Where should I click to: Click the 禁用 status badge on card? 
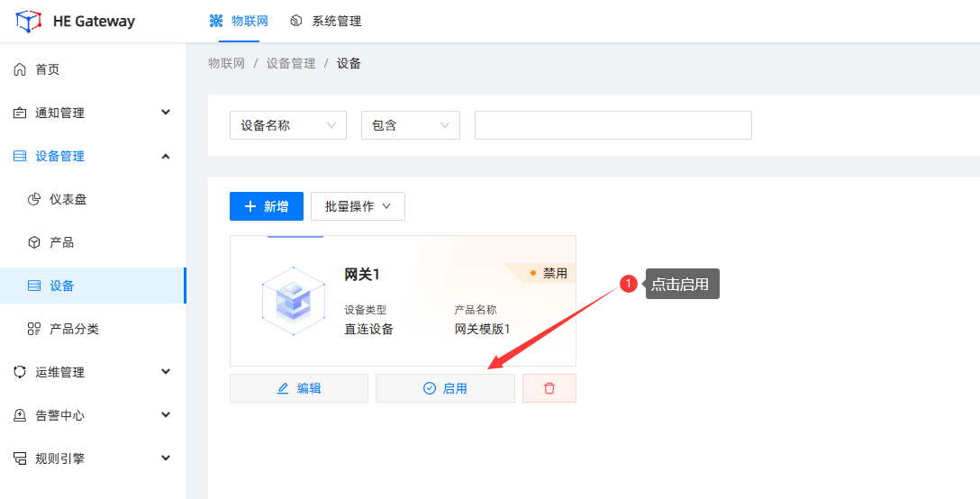(549, 273)
